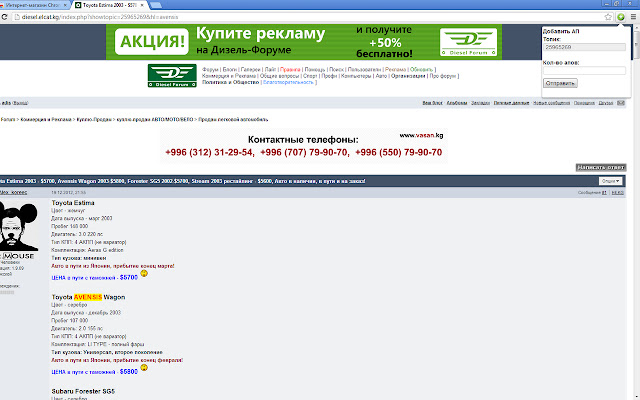
Task: Open the Организации section link
Action: pyautogui.click(x=408, y=76)
